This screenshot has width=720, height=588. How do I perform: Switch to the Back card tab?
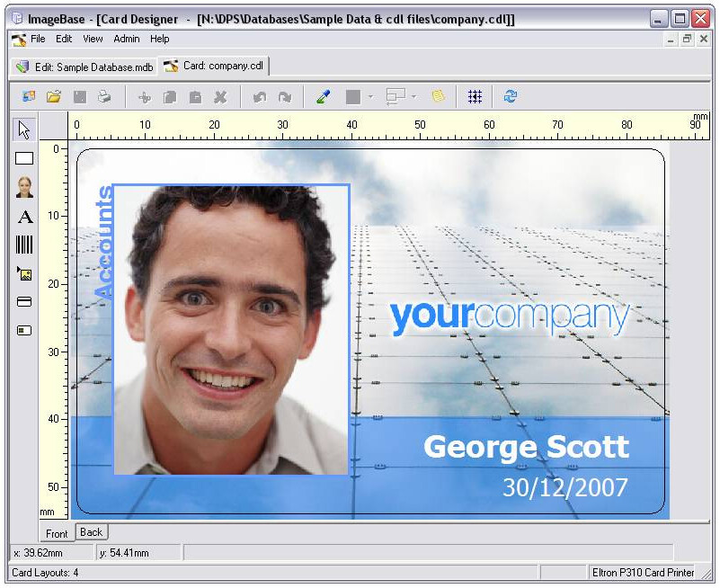(x=90, y=532)
